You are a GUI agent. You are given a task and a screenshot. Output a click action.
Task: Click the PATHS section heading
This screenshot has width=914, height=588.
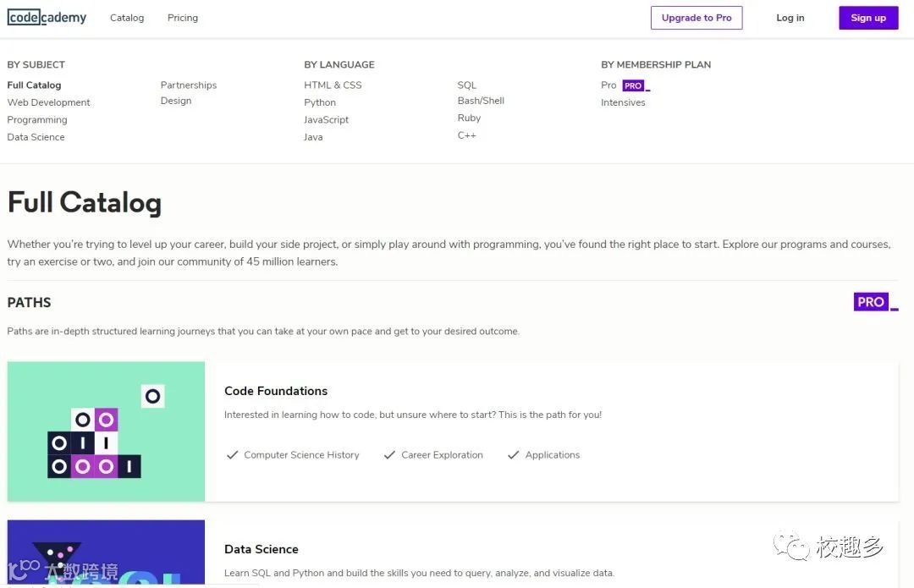tap(29, 302)
